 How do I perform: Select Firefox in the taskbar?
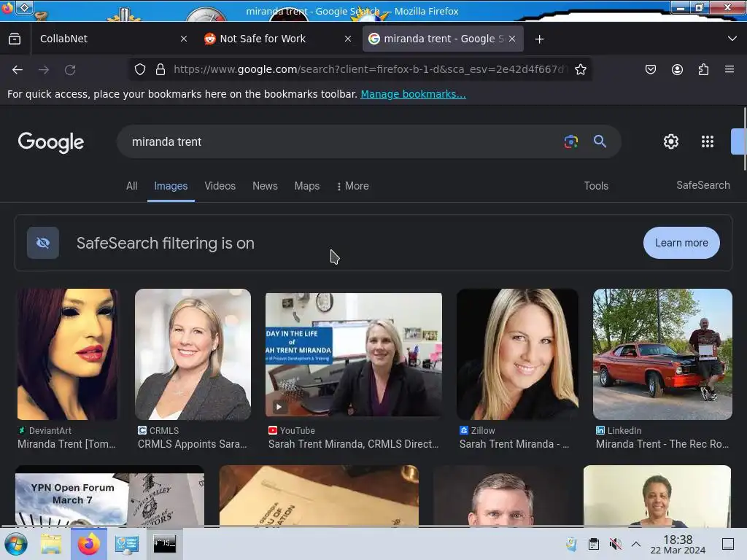[88, 544]
